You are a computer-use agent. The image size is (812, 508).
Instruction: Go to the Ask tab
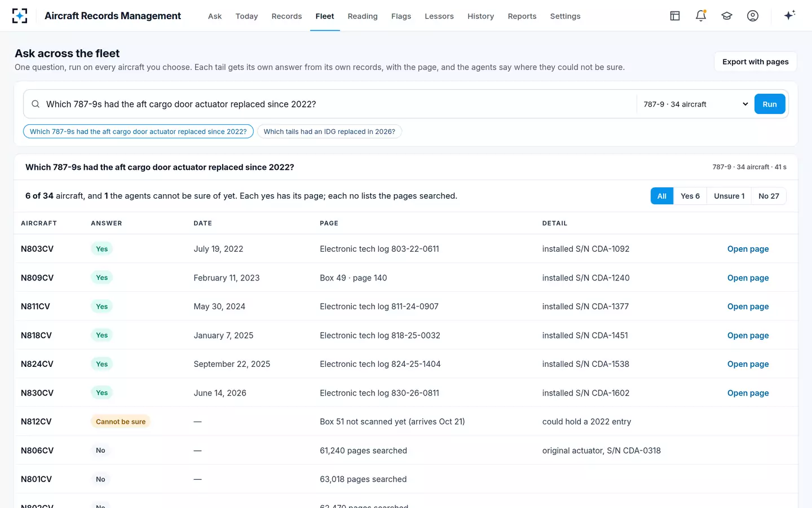point(215,16)
